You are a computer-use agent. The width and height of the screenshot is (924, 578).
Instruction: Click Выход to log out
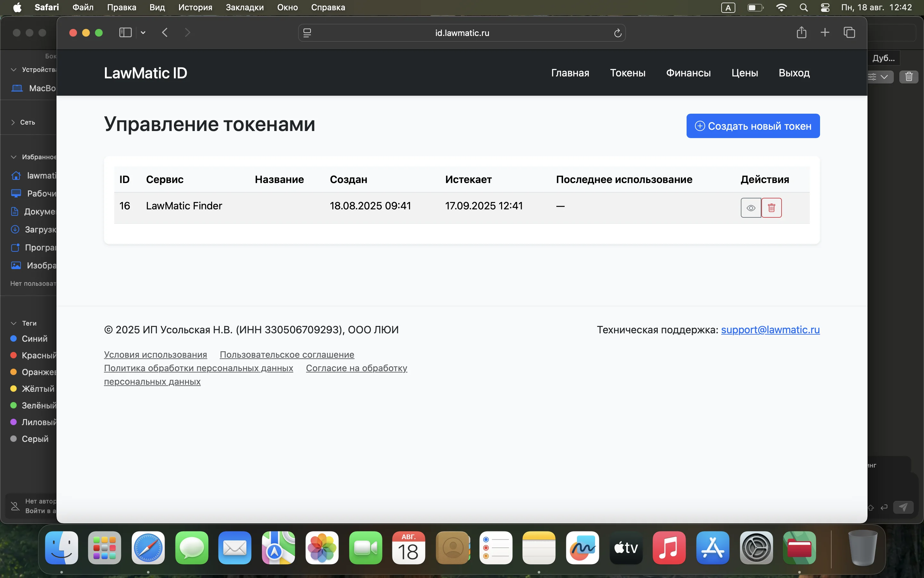(794, 73)
